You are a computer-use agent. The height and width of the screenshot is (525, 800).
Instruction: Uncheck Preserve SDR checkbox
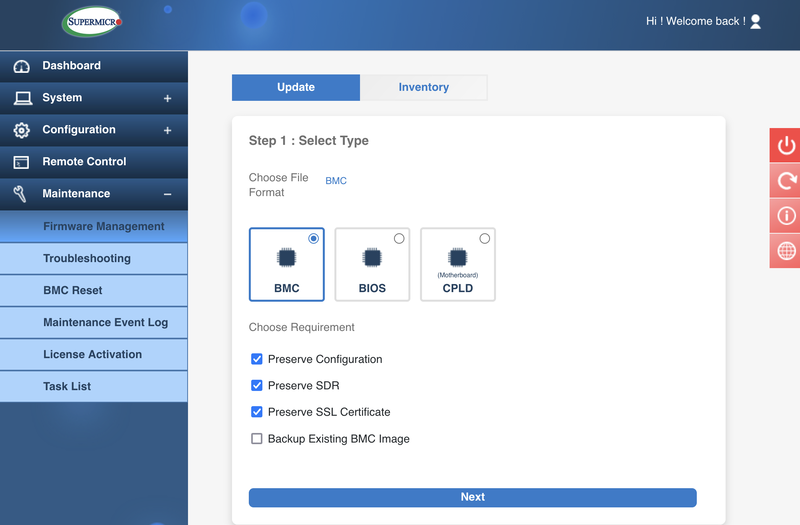(257, 385)
